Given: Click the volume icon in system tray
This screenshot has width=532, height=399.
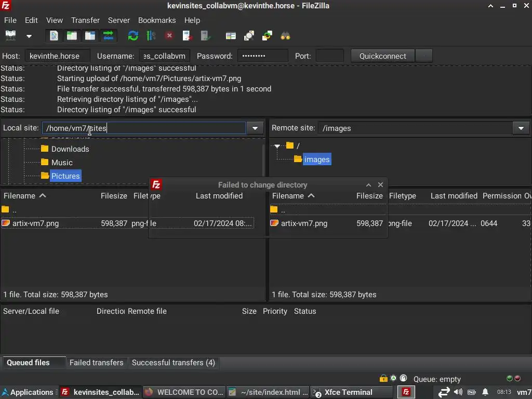Looking at the screenshot, I should (x=458, y=392).
